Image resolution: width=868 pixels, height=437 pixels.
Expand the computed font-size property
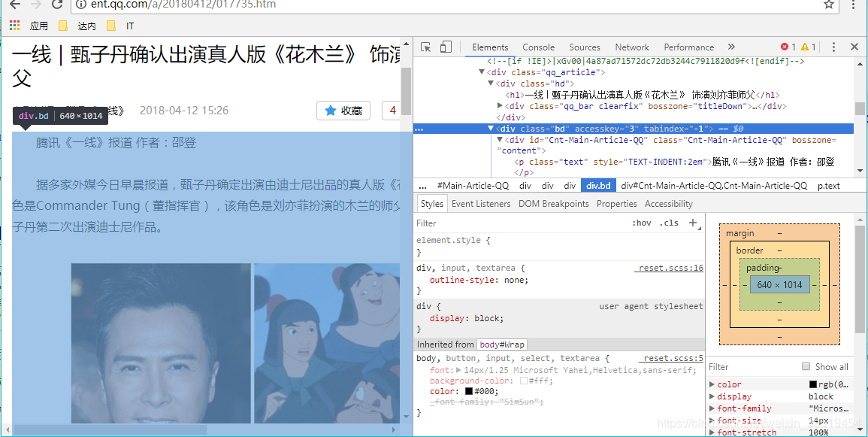click(712, 421)
